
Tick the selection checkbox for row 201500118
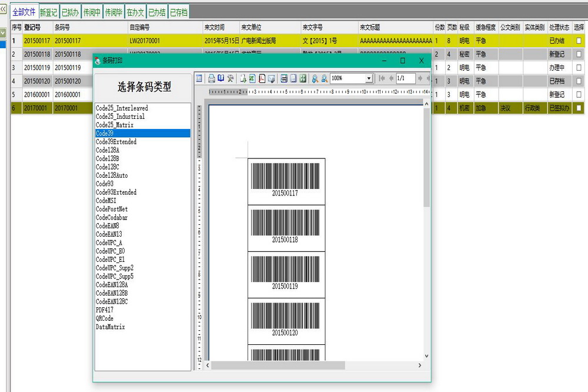click(x=579, y=54)
